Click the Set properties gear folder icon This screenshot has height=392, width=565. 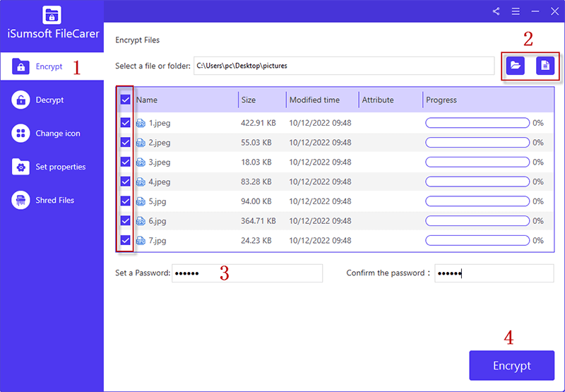(x=20, y=167)
